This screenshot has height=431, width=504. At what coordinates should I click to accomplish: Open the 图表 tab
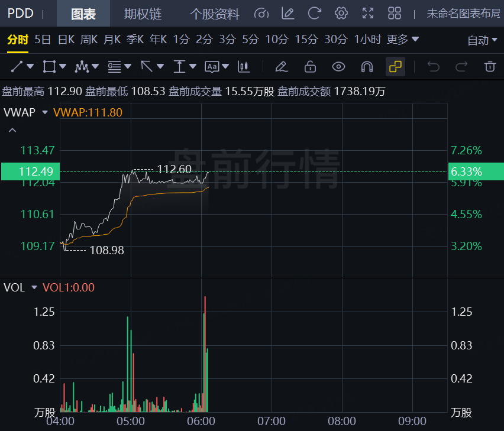click(x=83, y=14)
